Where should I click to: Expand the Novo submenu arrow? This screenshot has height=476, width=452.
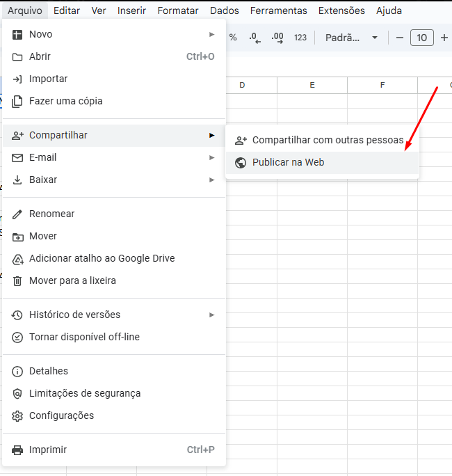pyautogui.click(x=211, y=35)
